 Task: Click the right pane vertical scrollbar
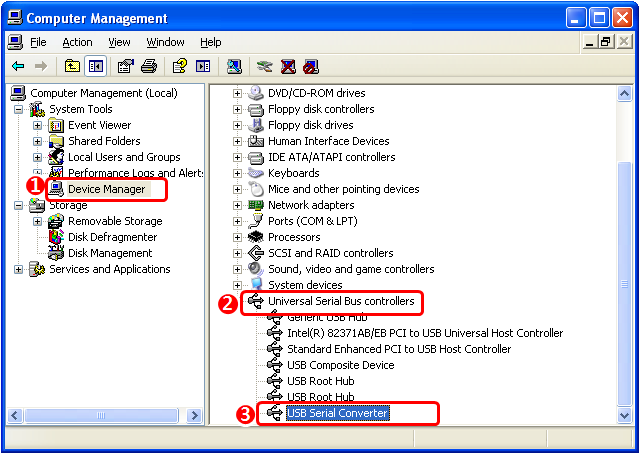pyautogui.click(x=626, y=250)
